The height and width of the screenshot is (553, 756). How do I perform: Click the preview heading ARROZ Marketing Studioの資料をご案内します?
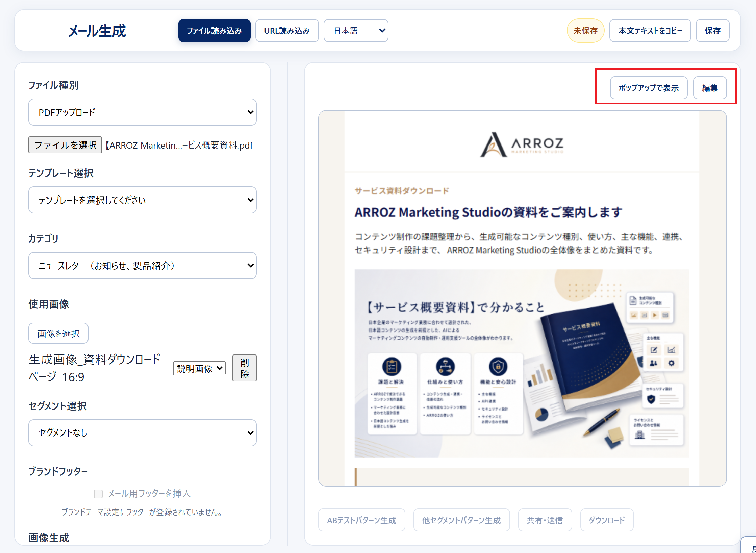pos(488,212)
